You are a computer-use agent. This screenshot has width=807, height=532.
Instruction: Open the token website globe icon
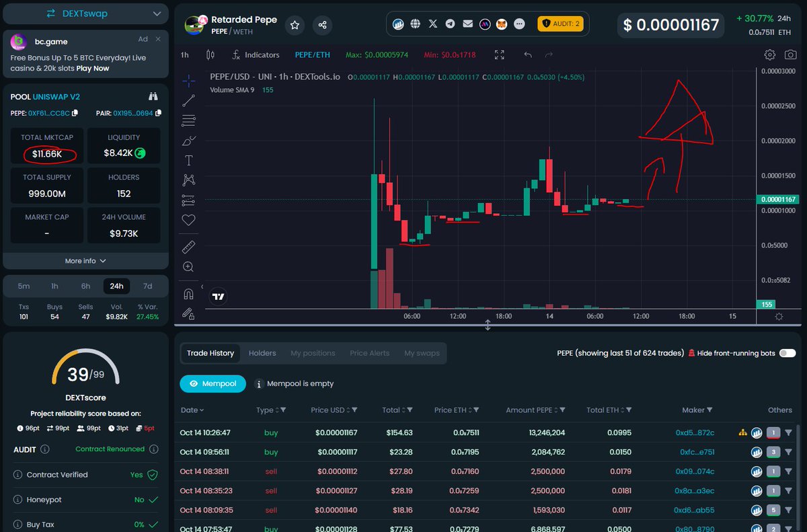click(416, 24)
